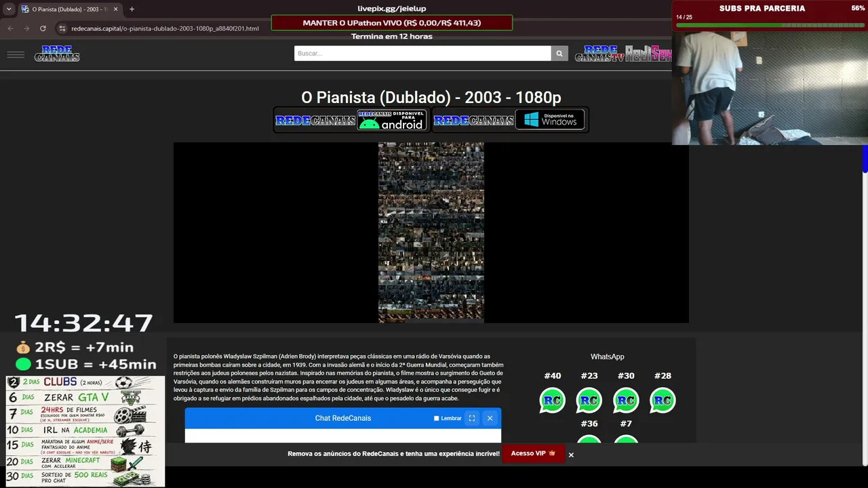Image resolution: width=868 pixels, height=488 pixels.
Task: Open a new browser tab
Action: point(132,9)
